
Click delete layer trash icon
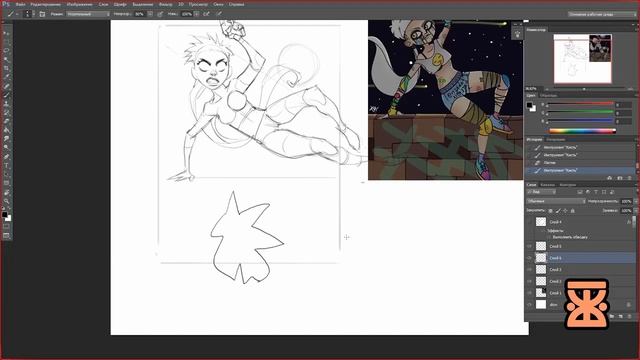click(x=629, y=316)
